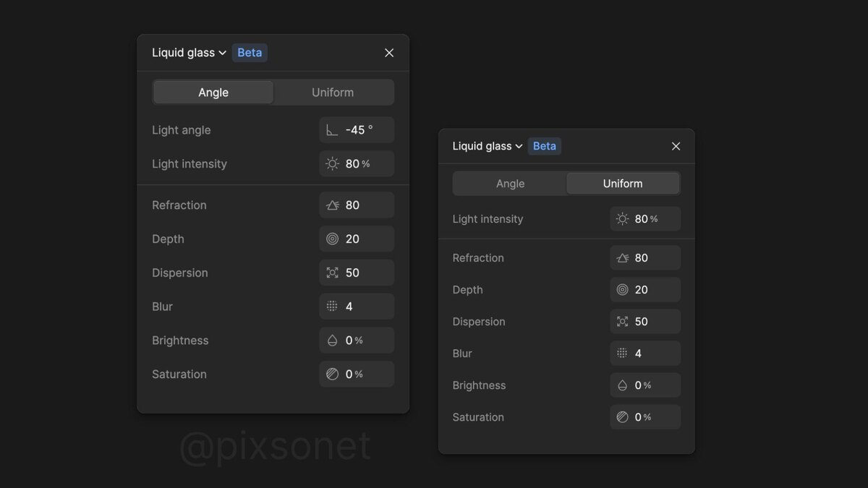Click the Saturation striped circle icon in left panel
The height and width of the screenshot is (488, 868).
(x=332, y=374)
